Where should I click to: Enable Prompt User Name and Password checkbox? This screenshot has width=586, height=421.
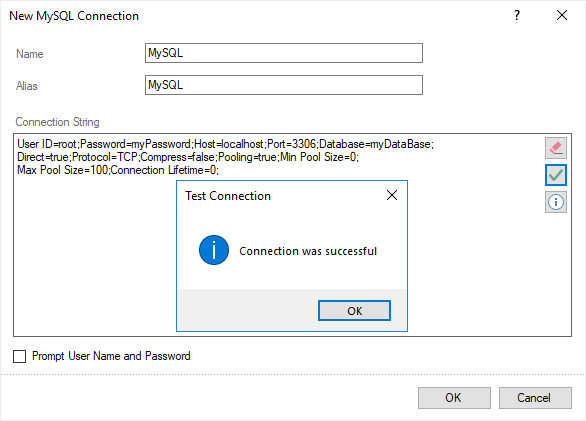20,356
